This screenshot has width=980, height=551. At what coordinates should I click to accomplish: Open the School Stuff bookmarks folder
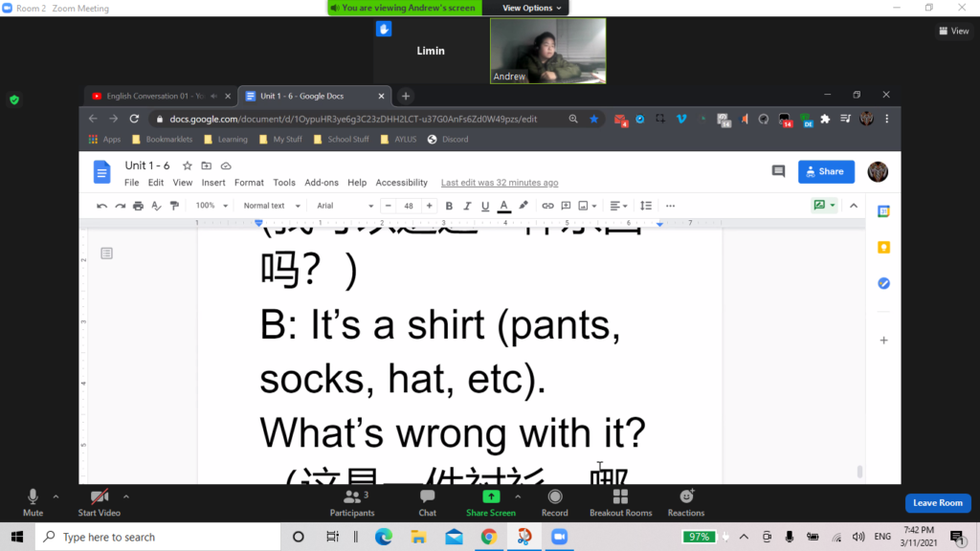coord(342,140)
